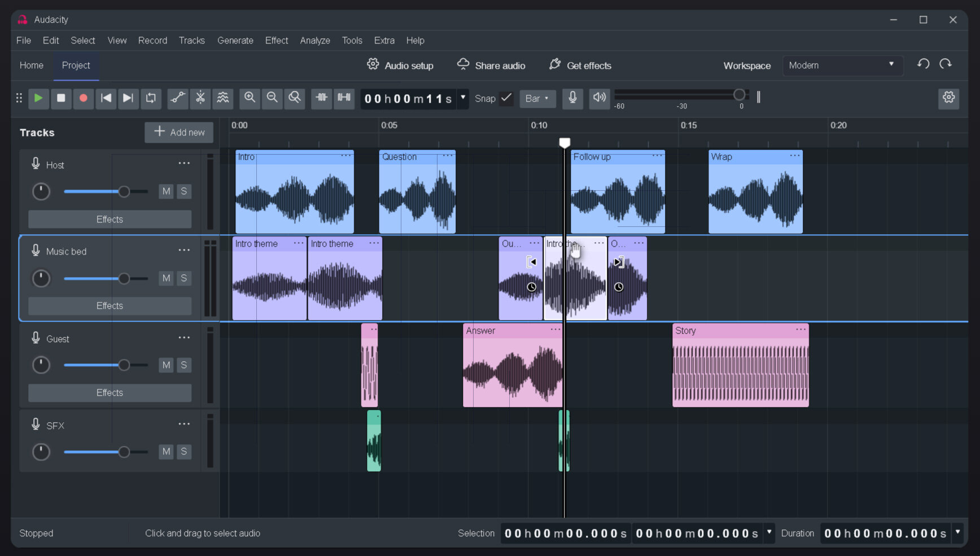The image size is (980, 556).
Task: Mute the Host track
Action: coord(166,191)
